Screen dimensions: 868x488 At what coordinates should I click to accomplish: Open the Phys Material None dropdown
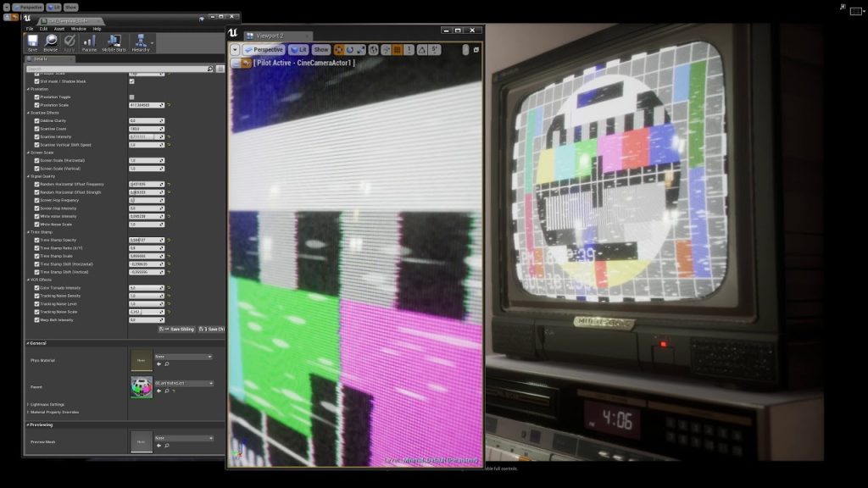[183, 357]
